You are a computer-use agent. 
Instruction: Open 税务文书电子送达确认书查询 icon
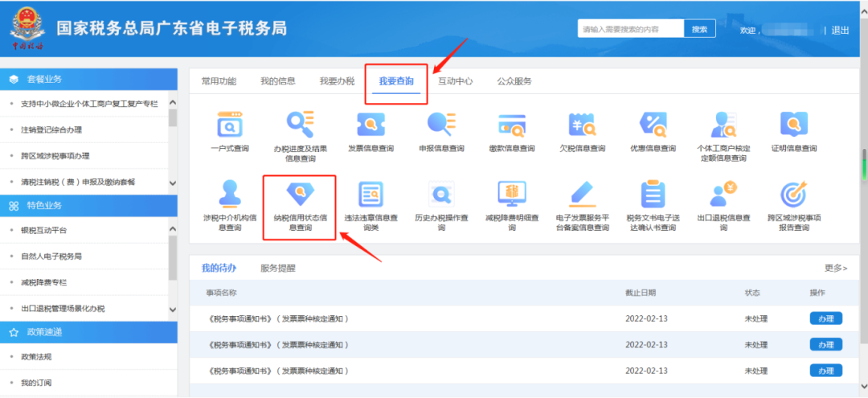(653, 195)
